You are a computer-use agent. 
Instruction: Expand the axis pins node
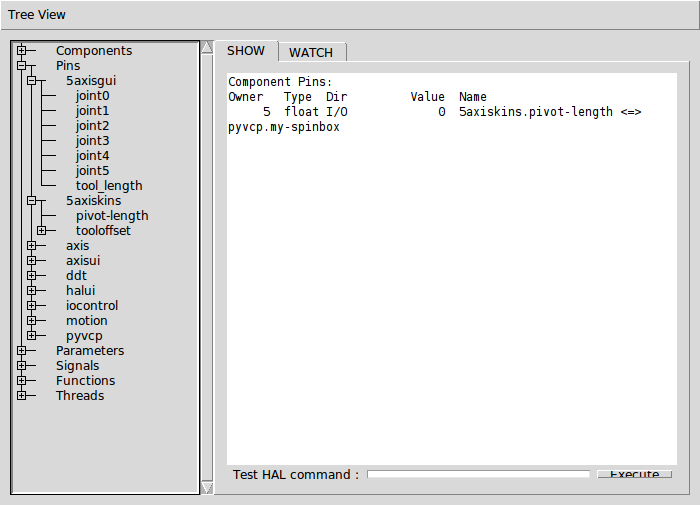[31, 246]
